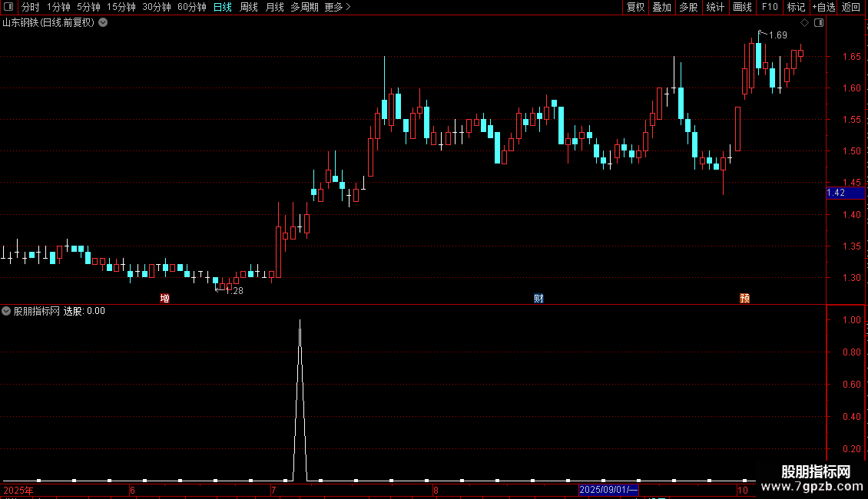868x499 pixels.
Task: Expand the 股朋指标网 indicator dropdown
Action: click(x=6, y=311)
